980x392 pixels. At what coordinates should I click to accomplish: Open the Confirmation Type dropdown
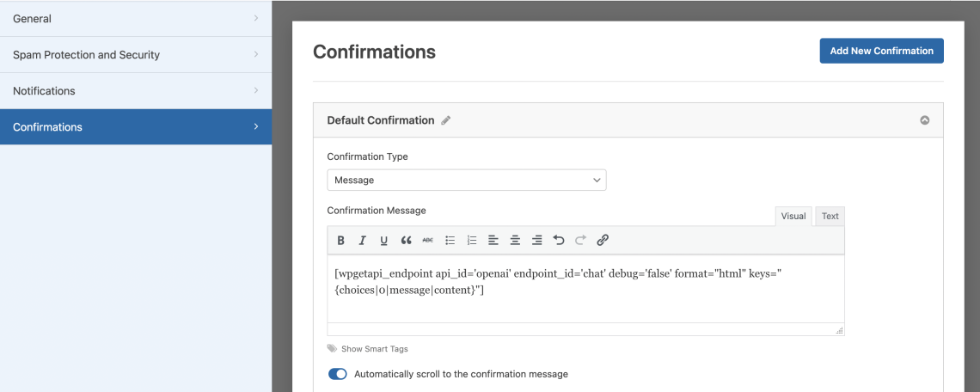click(466, 181)
